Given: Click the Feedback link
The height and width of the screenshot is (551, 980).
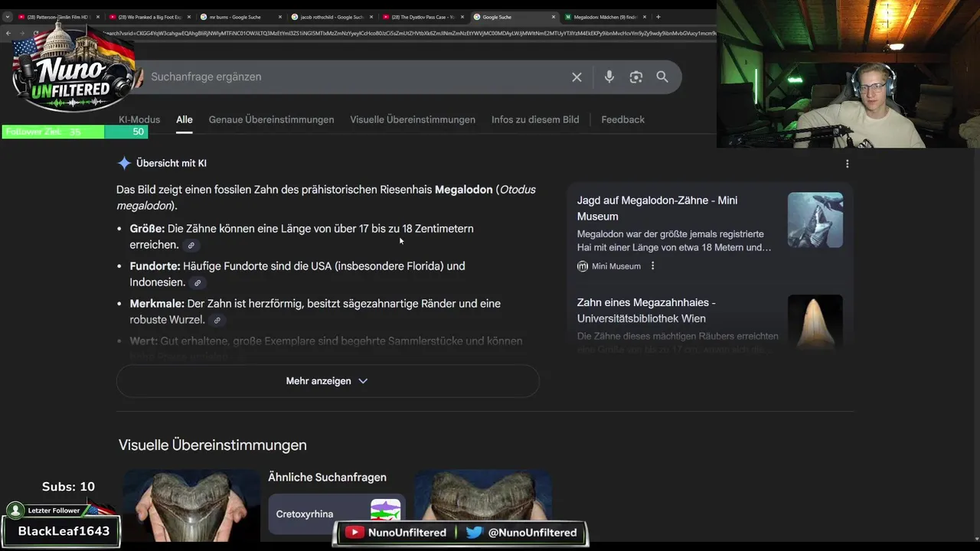Looking at the screenshot, I should tap(622, 119).
